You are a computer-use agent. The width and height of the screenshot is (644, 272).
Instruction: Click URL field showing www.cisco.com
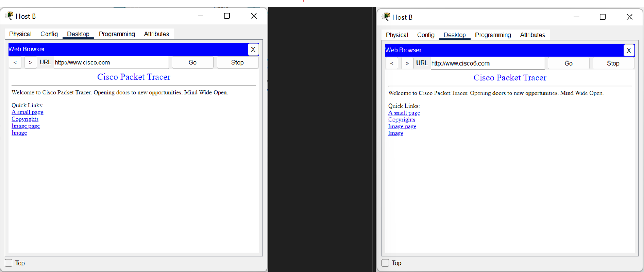111,62
